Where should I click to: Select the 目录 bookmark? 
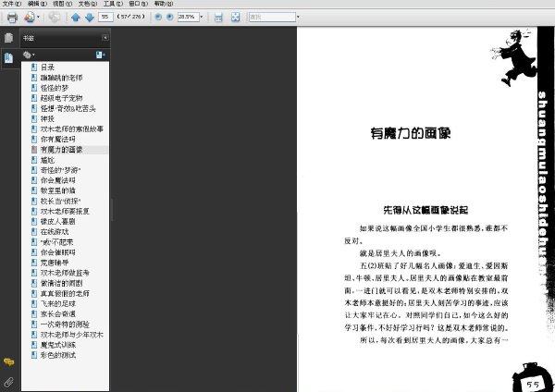[x=47, y=67]
